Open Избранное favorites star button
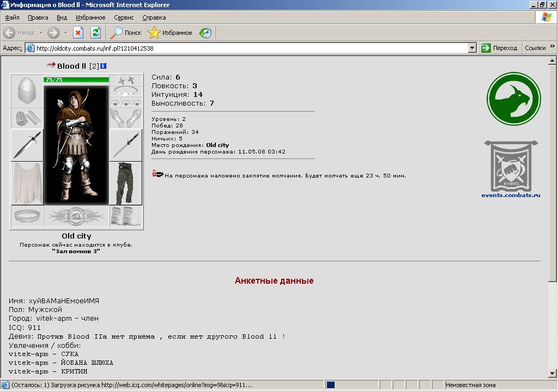This screenshot has width=558, height=392. [x=170, y=33]
